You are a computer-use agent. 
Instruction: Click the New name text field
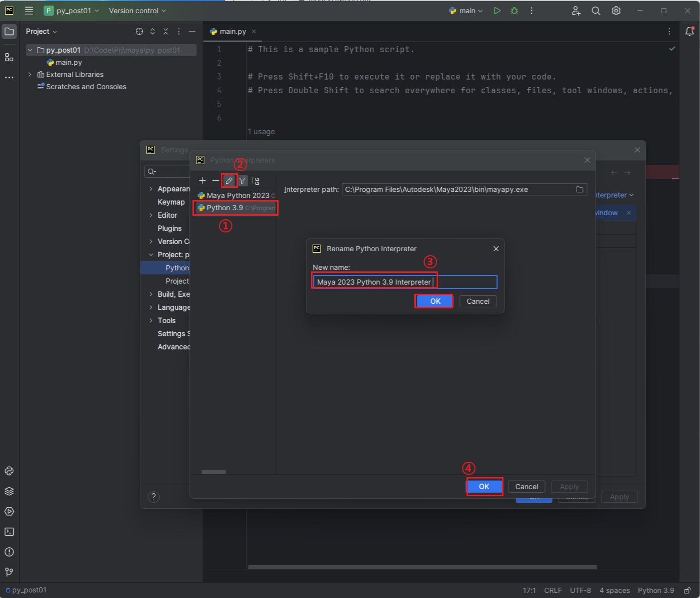(x=405, y=282)
